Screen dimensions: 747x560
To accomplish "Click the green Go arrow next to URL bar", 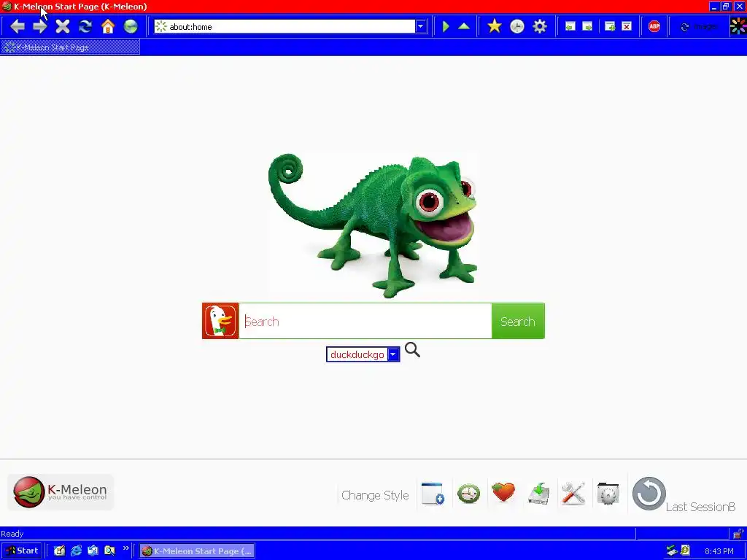I will [446, 26].
